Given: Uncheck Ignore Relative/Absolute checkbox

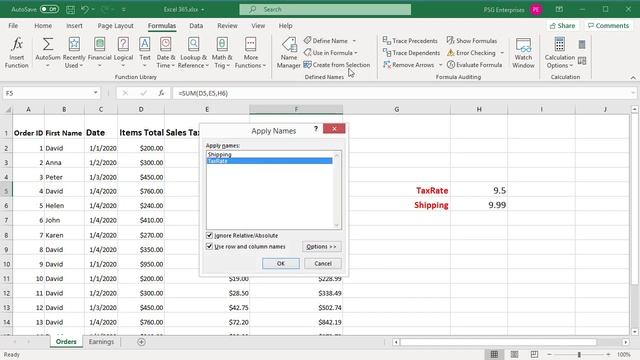Looking at the screenshot, I should (209, 236).
